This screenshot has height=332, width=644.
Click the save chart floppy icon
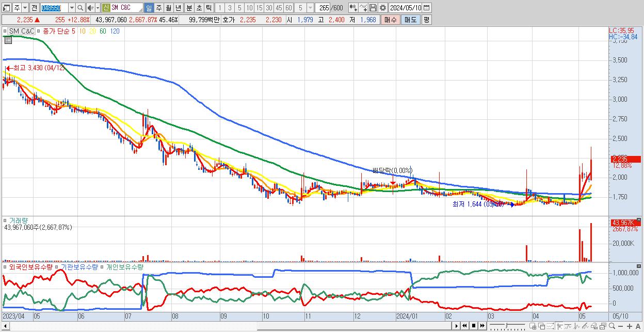373,8
